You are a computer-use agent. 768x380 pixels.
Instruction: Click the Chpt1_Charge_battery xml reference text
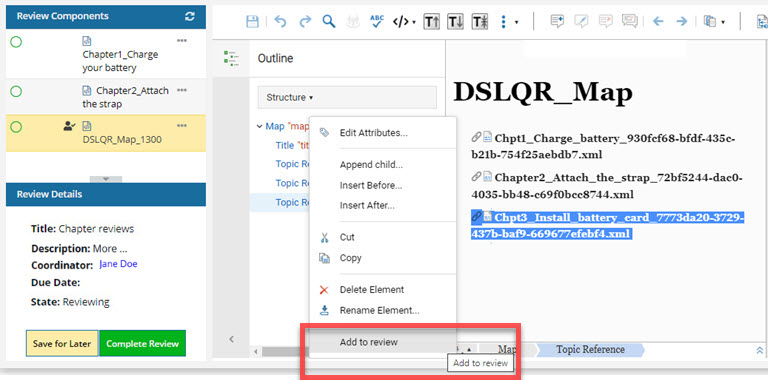pos(603,146)
